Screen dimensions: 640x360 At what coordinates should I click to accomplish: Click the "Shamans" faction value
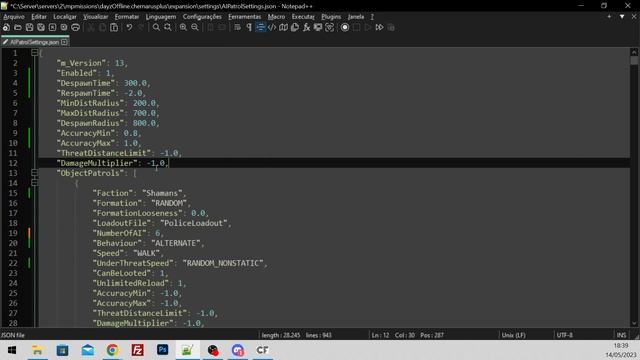point(162,193)
